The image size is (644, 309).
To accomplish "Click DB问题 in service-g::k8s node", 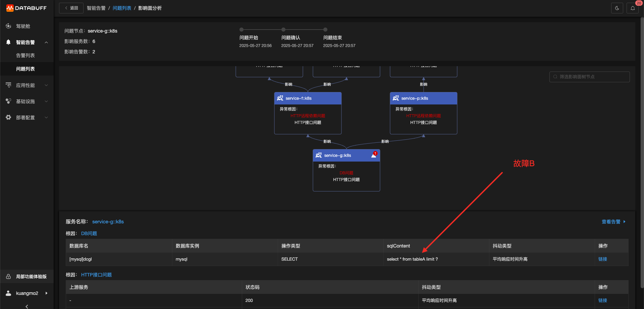I will (x=346, y=173).
